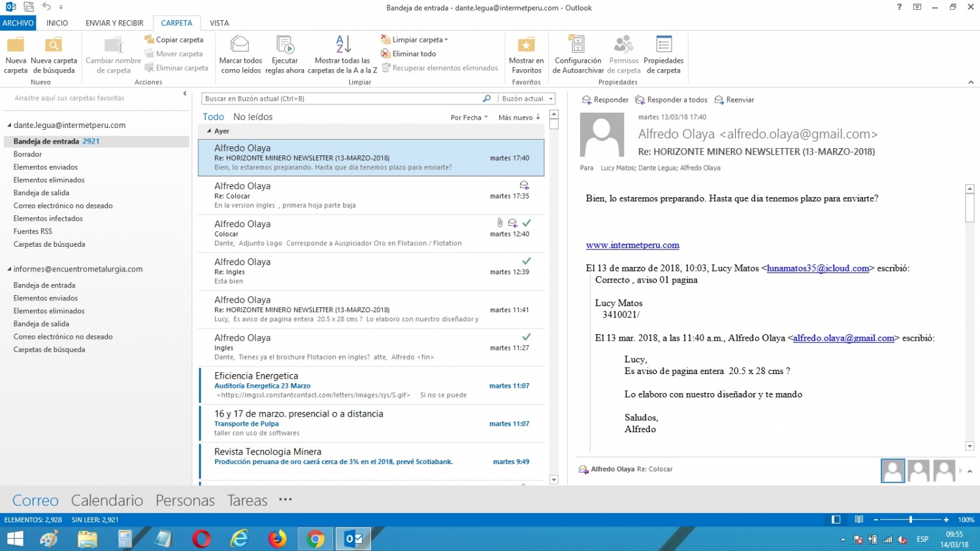Image resolution: width=980 pixels, height=551 pixels.
Task: Click Eliminar todo in the ribbon
Action: point(409,54)
